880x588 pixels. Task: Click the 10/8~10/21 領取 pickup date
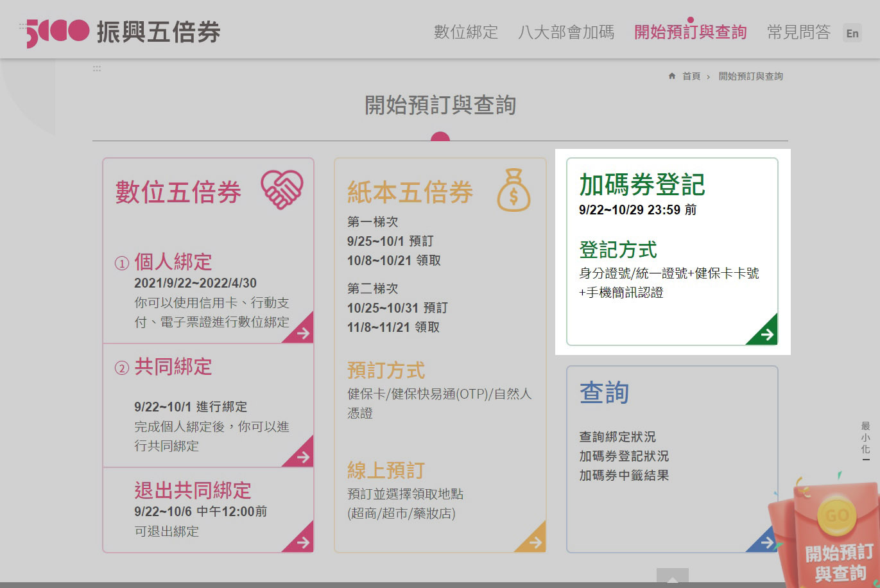click(393, 261)
